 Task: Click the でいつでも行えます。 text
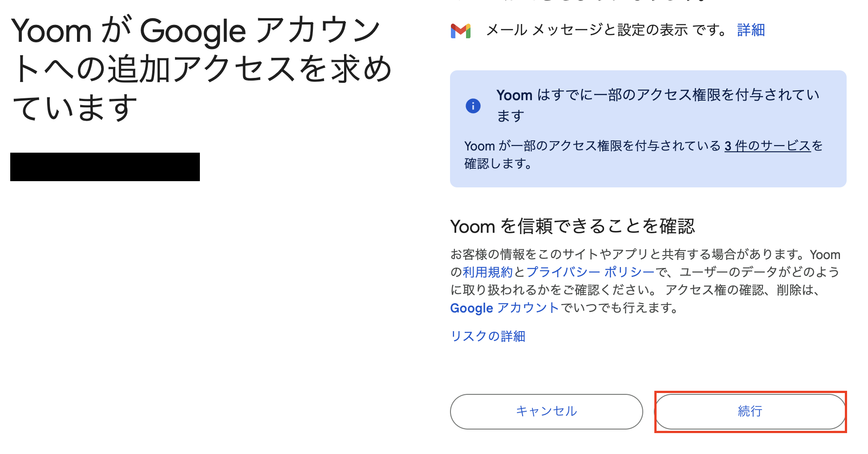(619, 308)
